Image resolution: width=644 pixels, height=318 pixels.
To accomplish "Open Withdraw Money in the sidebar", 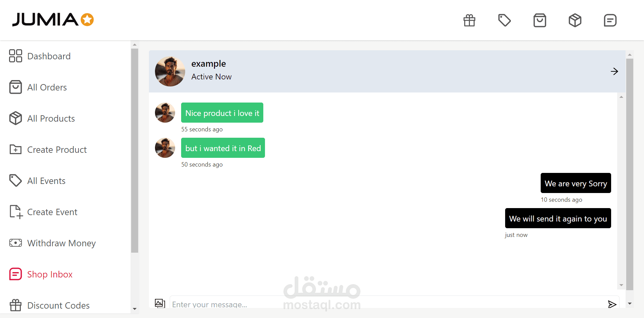I will point(52,243).
